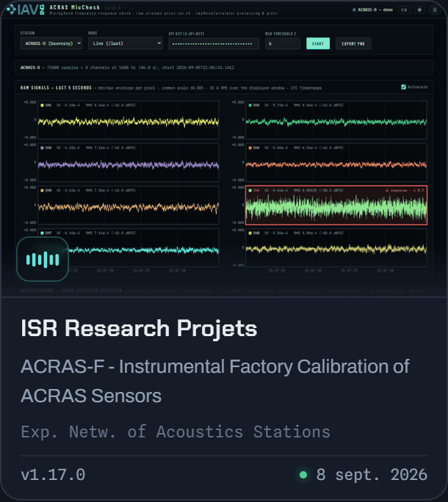
Task: Click the CH6 response warning triangle
Action: (387, 191)
